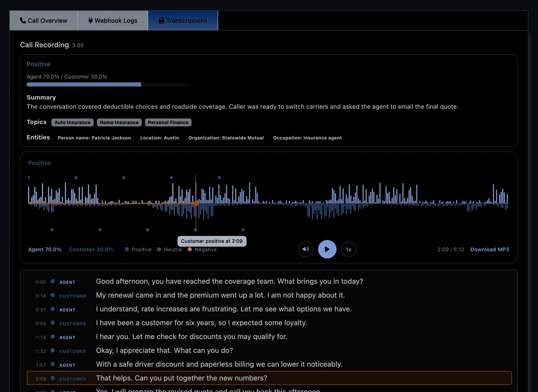Click the first bottom sentiment marker under waveform
The width and height of the screenshot is (538, 392).
[52, 230]
